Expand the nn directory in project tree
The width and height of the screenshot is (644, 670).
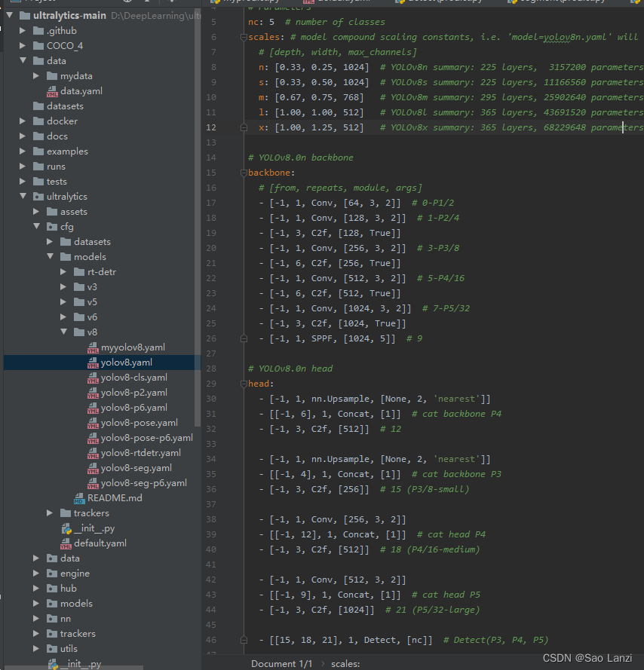tap(35, 618)
